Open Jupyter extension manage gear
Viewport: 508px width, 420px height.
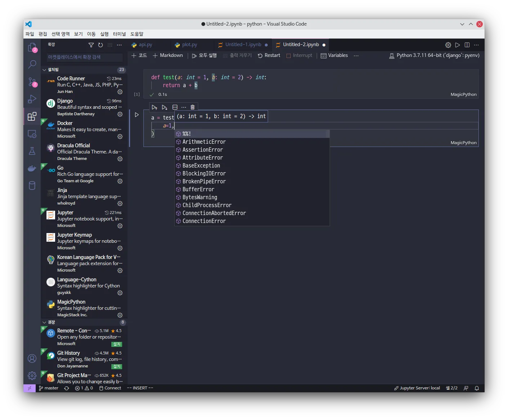120,226
